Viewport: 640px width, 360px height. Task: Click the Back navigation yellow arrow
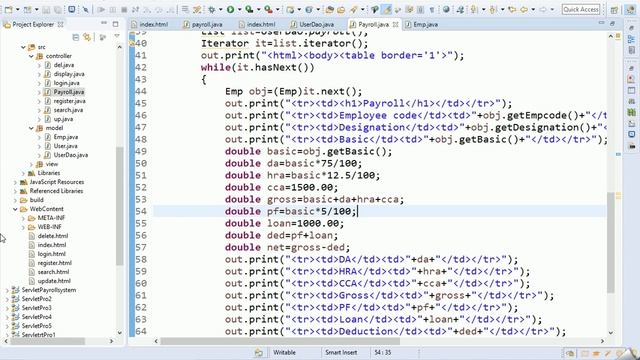[x=524, y=9]
